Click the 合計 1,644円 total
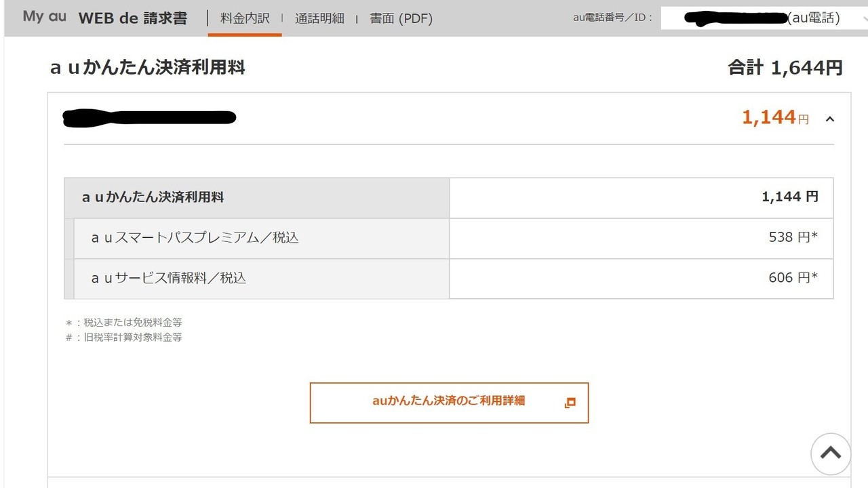Viewport: 868px width, 488px height. (x=785, y=68)
